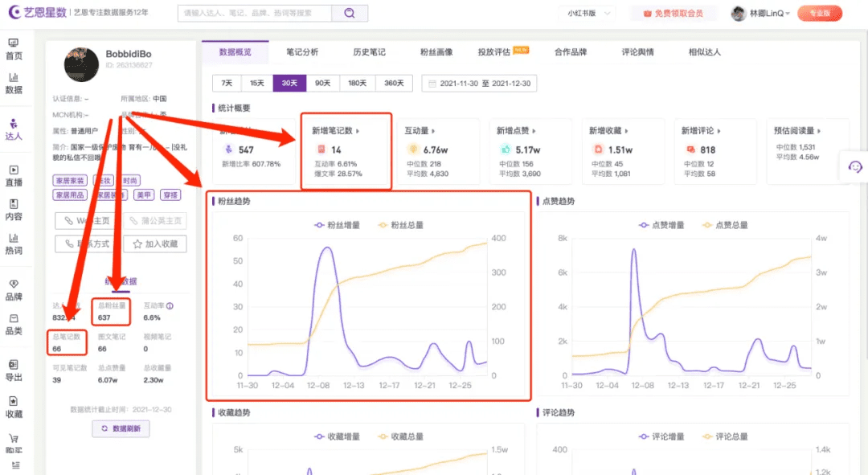The height and width of the screenshot is (475, 868).
Task: Click the user avatar 林卿LinQ
Action: (738, 14)
